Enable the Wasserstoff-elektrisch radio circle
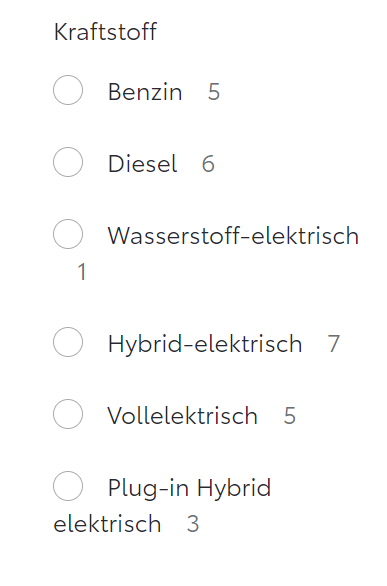 [68, 234]
